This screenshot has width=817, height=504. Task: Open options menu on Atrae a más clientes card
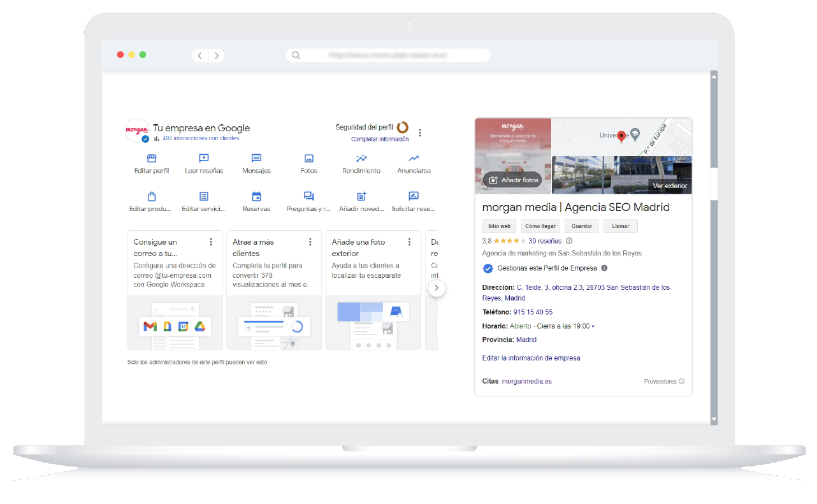pos(310,242)
